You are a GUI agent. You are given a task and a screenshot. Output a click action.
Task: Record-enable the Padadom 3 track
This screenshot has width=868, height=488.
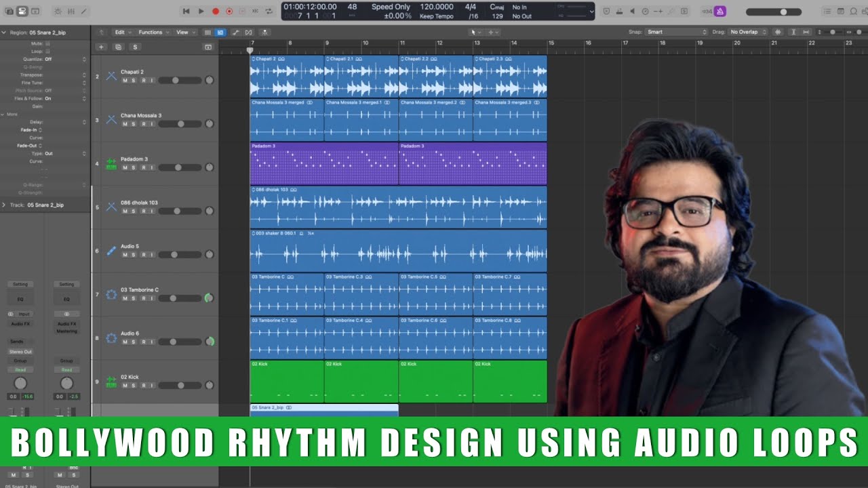point(142,167)
